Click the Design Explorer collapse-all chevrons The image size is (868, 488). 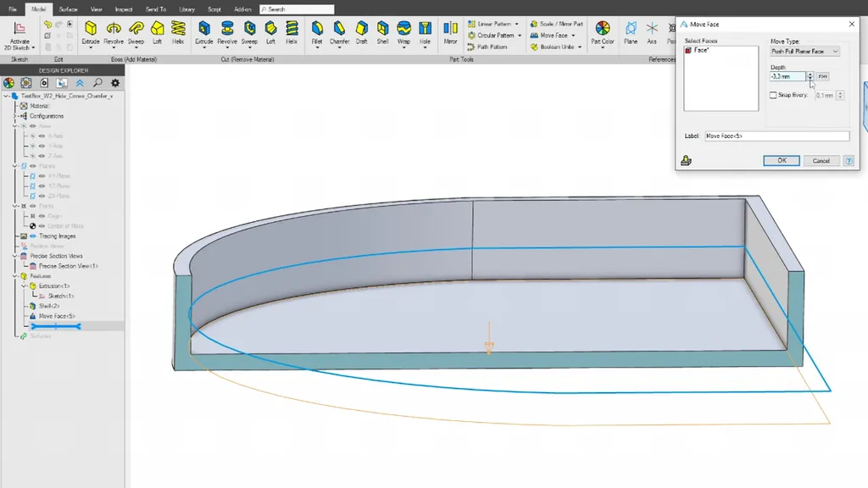tap(80, 83)
